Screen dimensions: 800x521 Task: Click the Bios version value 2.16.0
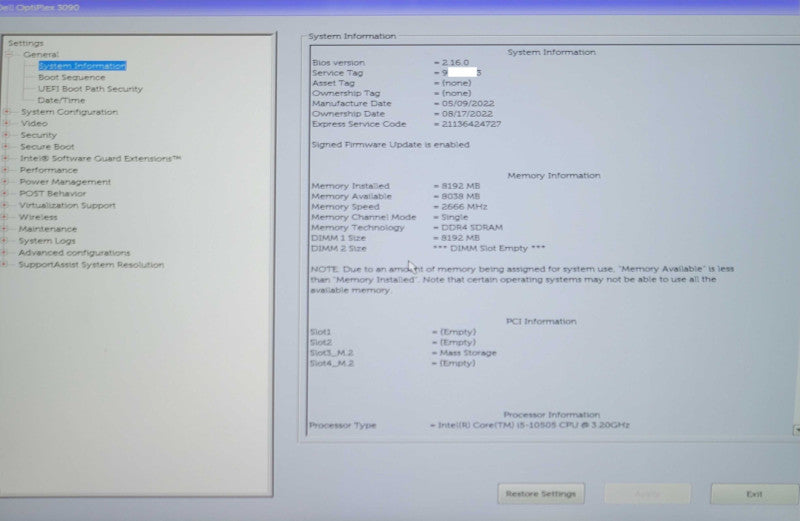(x=455, y=62)
